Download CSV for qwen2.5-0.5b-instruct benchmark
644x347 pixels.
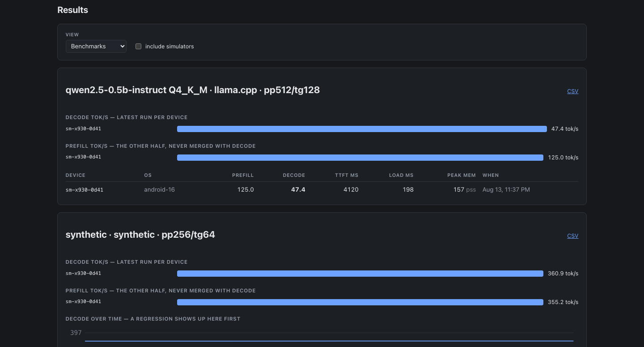(x=572, y=91)
